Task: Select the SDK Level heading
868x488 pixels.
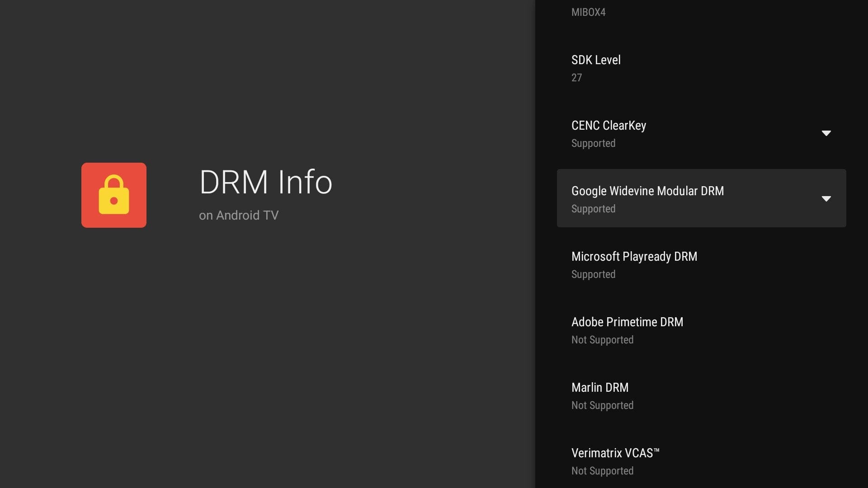Action: click(595, 60)
